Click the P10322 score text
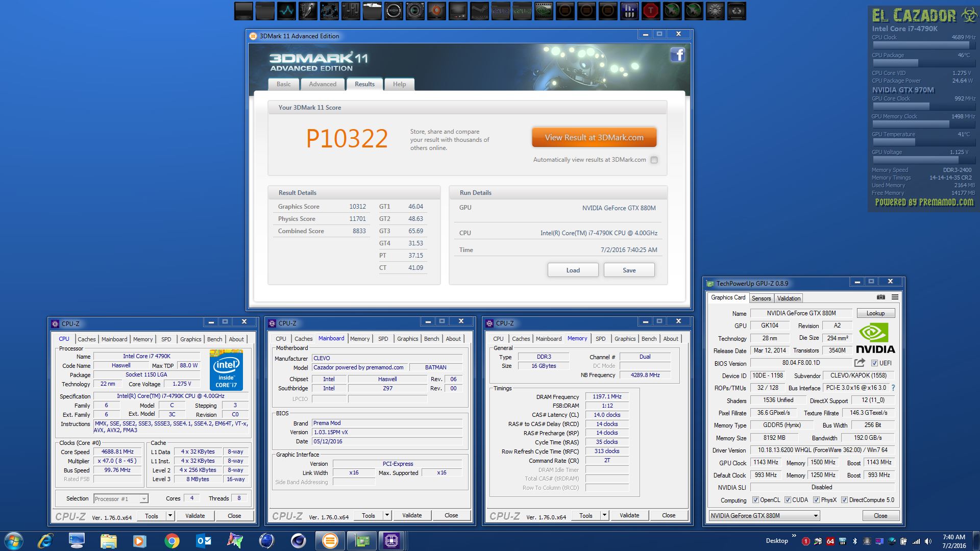The height and width of the screenshot is (551, 980). pyautogui.click(x=347, y=138)
